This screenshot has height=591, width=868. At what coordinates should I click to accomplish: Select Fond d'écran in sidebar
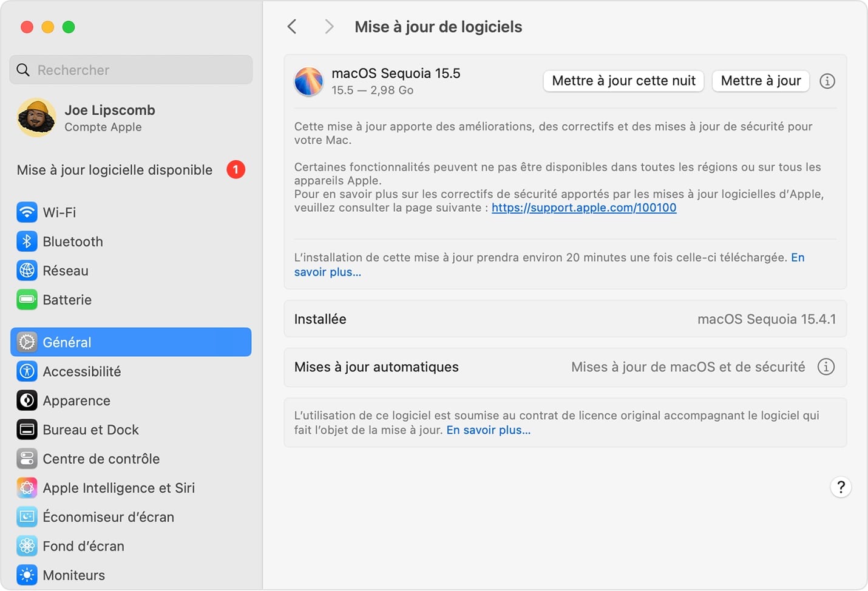tap(131, 546)
